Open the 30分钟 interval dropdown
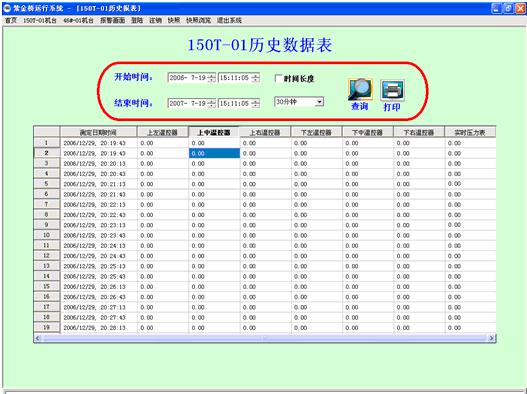 pyautogui.click(x=319, y=102)
